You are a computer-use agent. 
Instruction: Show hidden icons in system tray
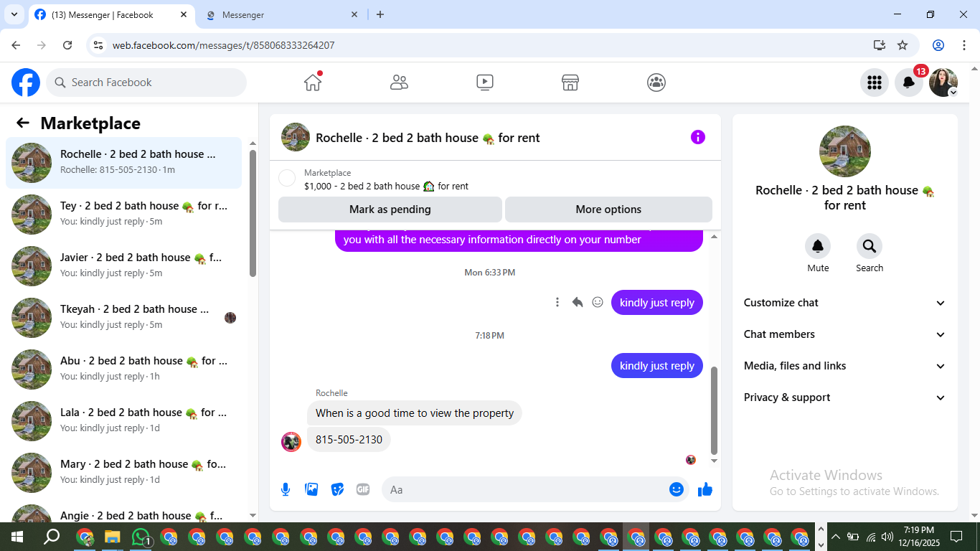pyautogui.click(x=835, y=537)
